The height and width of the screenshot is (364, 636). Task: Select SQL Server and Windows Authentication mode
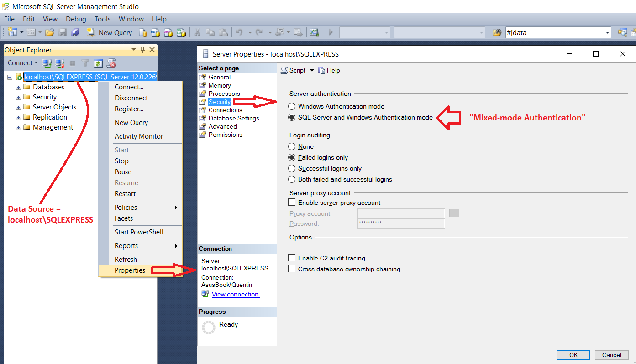click(292, 117)
